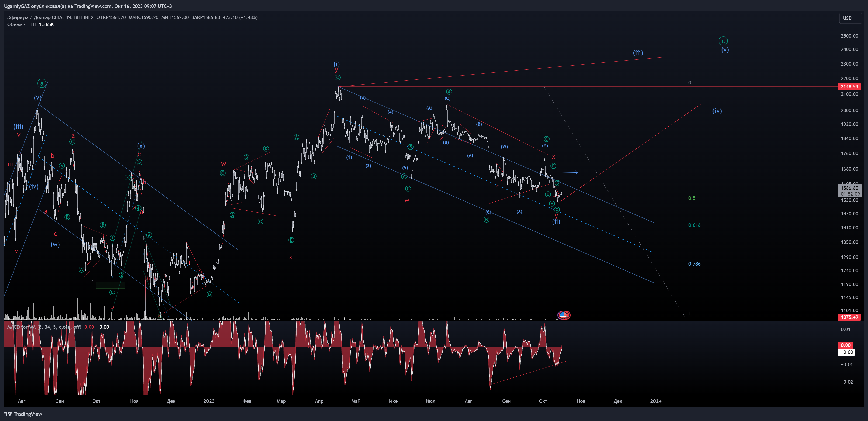Click the МАКС1590.20 high value
This screenshot has width=868, height=421.
(x=143, y=17)
